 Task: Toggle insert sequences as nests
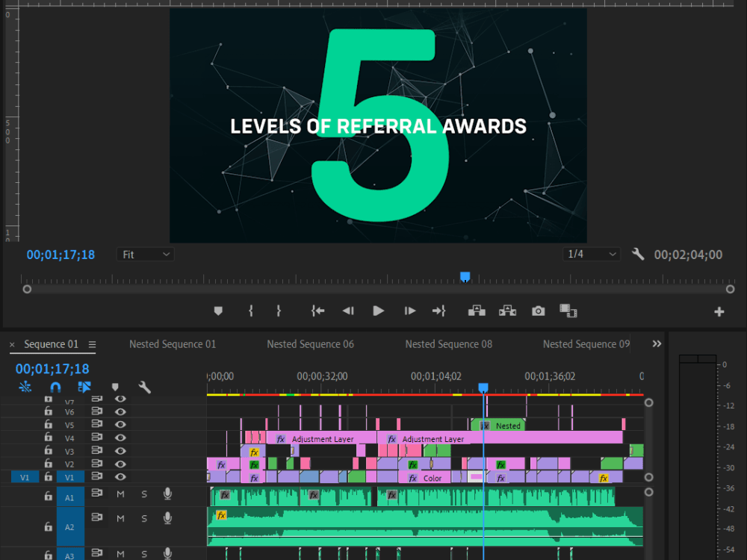(25, 387)
